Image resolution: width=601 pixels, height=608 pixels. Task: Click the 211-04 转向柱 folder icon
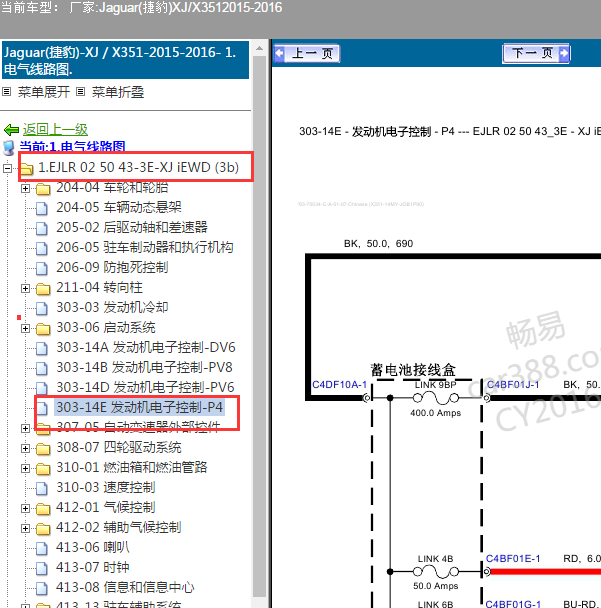43,289
